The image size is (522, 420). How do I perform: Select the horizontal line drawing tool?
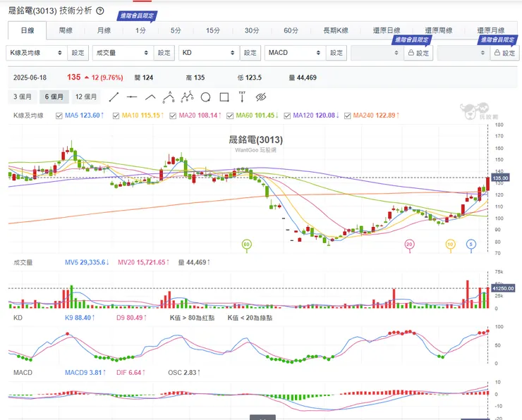(x=132, y=97)
